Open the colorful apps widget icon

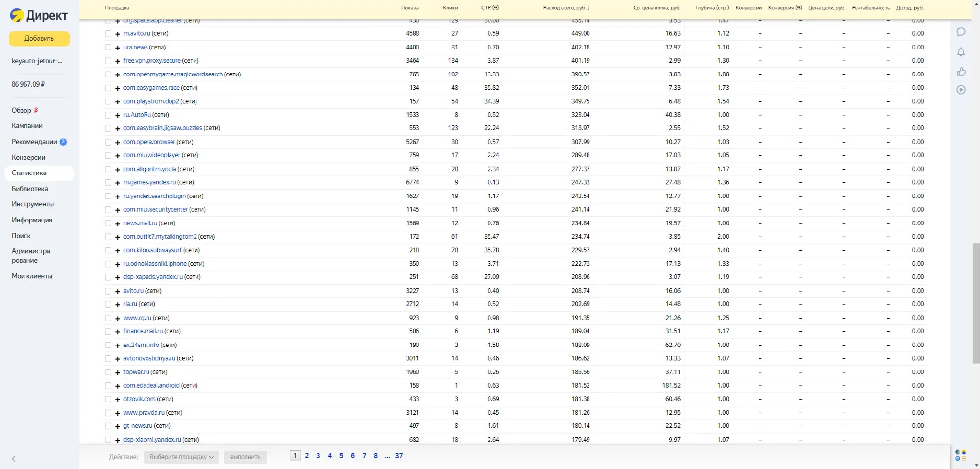coord(960,455)
